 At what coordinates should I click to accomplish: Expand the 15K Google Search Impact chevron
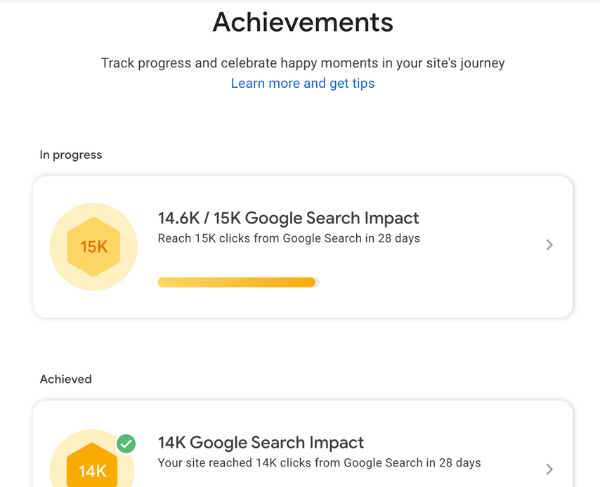[549, 245]
